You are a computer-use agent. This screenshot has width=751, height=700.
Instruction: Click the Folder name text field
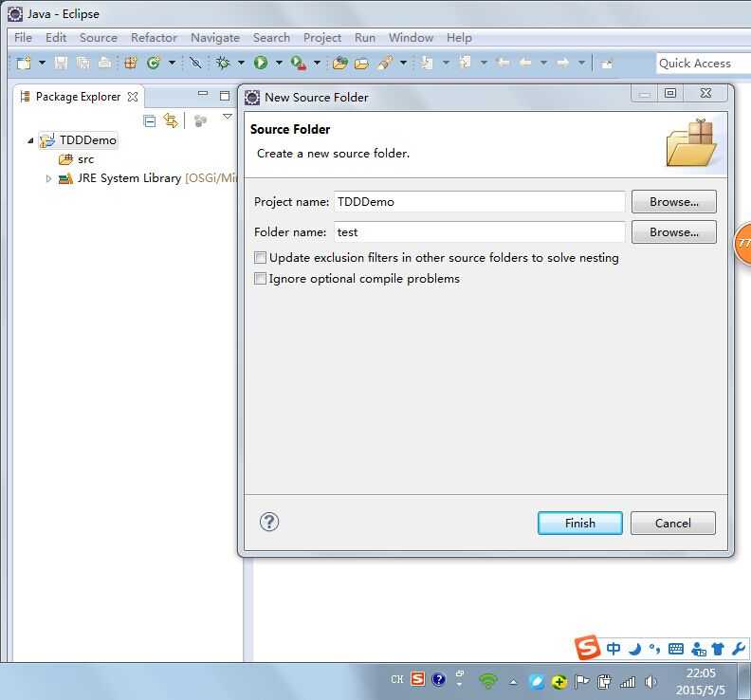pyautogui.click(x=479, y=231)
